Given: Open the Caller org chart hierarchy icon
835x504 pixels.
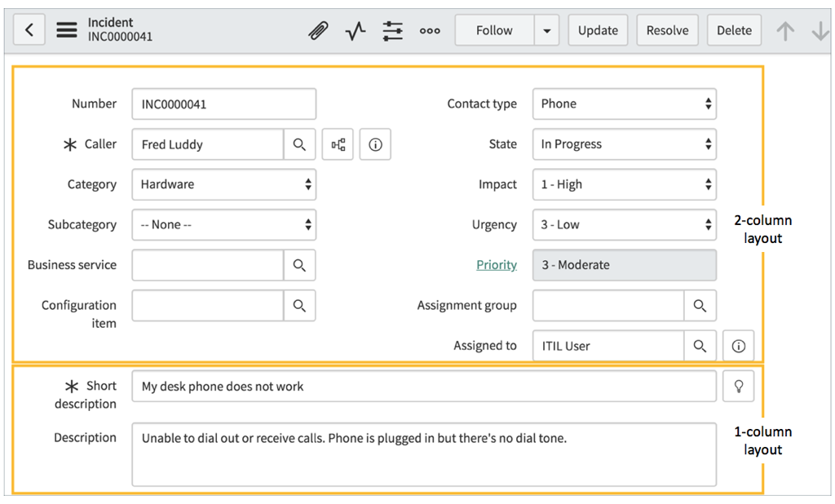Looking at the screenshot, I should [x=338, y=144].
